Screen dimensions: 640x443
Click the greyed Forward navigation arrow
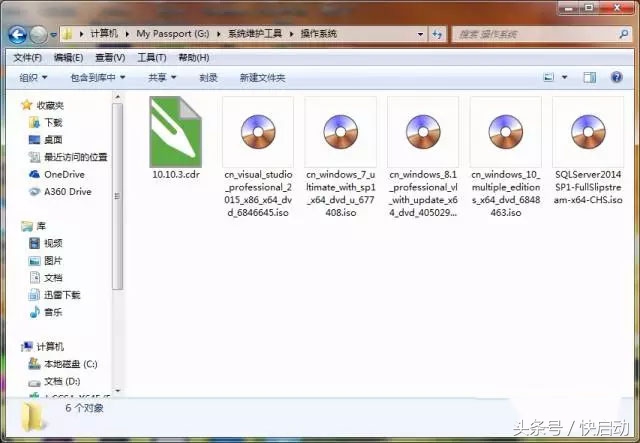point(39,35)
